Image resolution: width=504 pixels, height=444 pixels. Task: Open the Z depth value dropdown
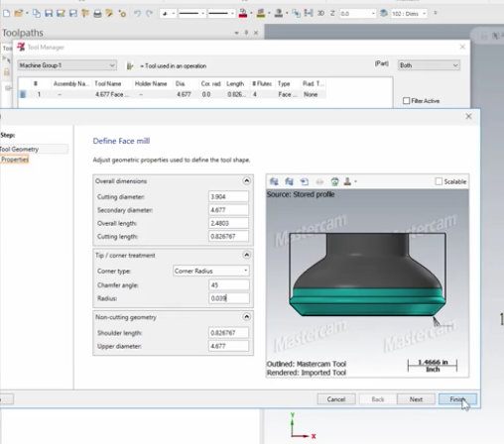point(373,14)
